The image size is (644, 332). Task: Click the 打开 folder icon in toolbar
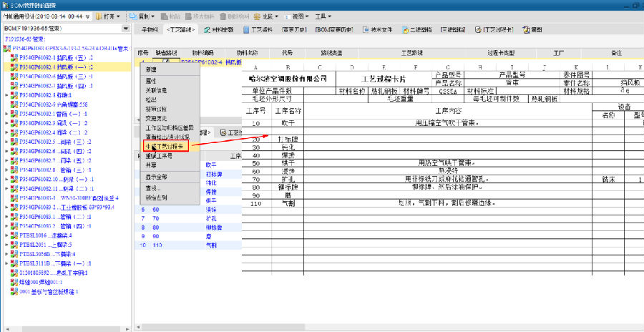tap(98, 15)
